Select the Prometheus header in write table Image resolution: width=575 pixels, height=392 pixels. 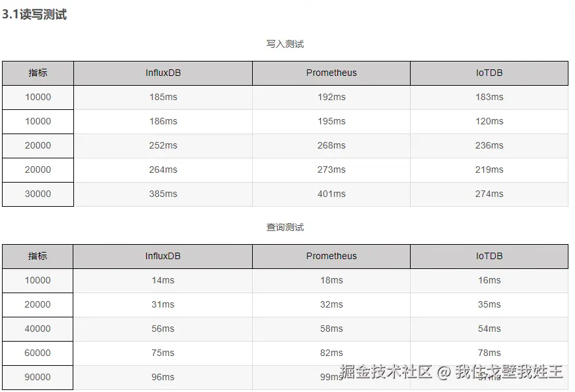[331, 73]
